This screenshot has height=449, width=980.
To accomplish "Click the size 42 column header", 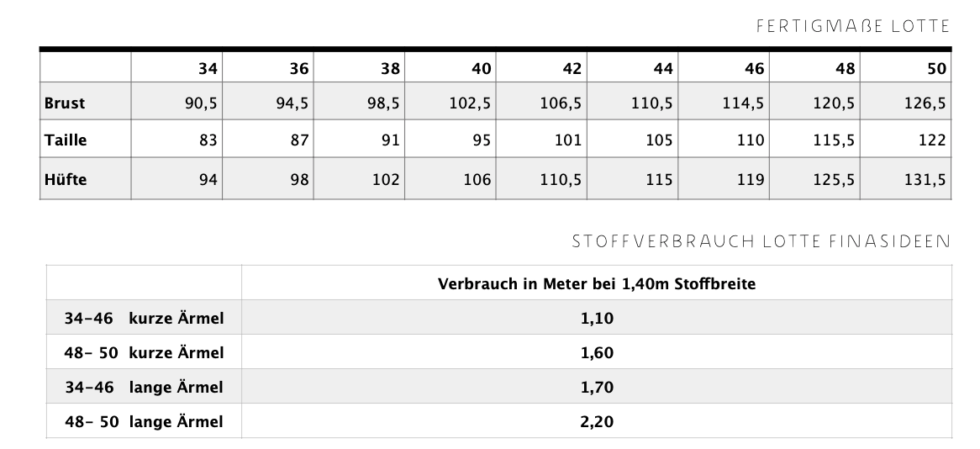I will coord(572,69).
